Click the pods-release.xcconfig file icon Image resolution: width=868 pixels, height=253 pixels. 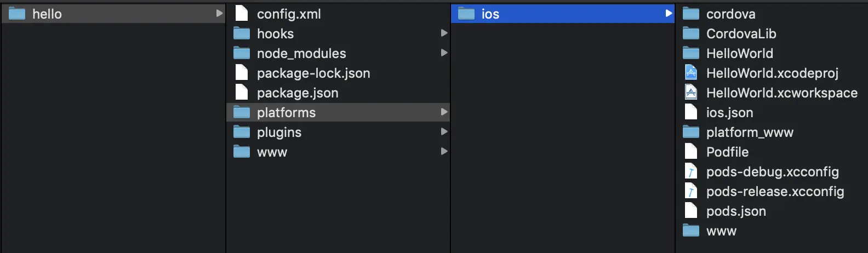(691, 191)
